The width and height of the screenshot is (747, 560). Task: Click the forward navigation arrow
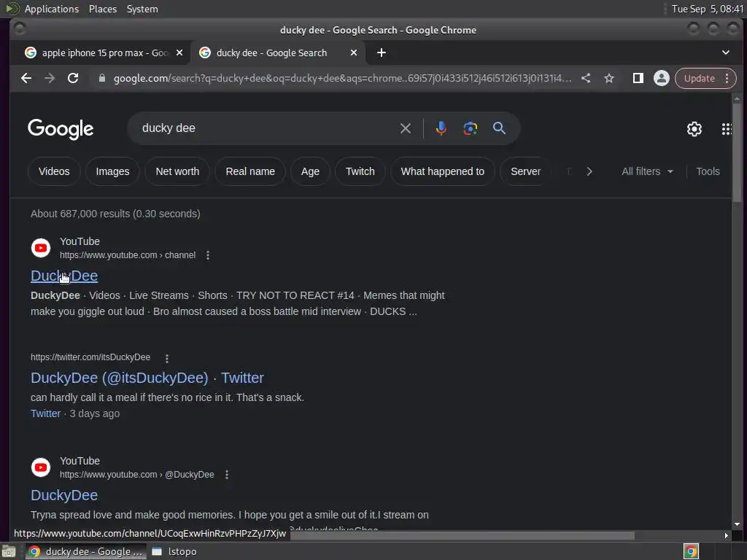click(x=50, y=78)
